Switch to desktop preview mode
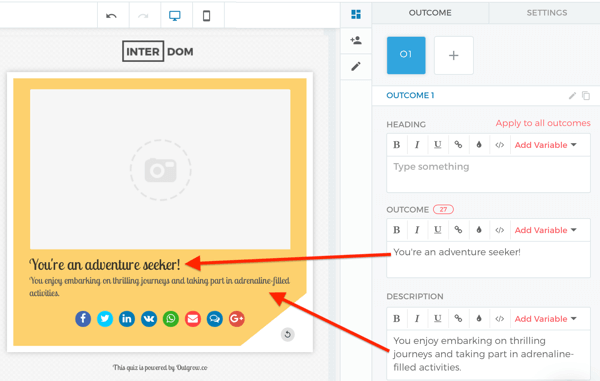600x381 pixels. click(x=175, y=16)
